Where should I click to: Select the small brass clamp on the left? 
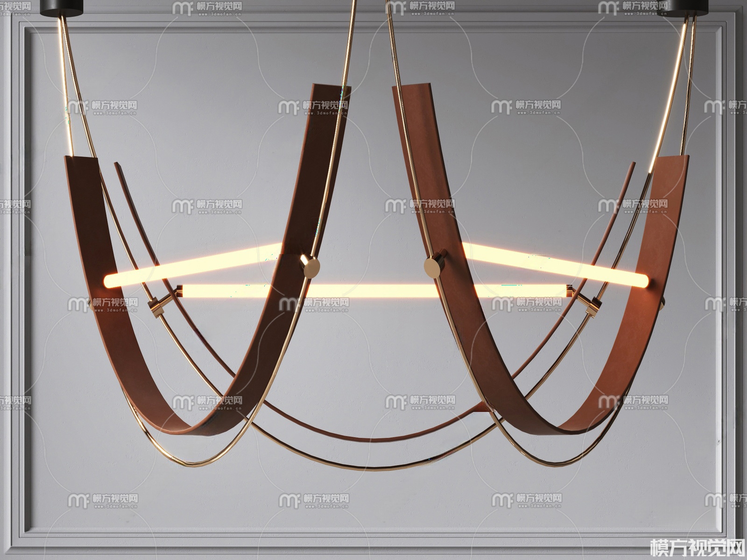point(156,306)
